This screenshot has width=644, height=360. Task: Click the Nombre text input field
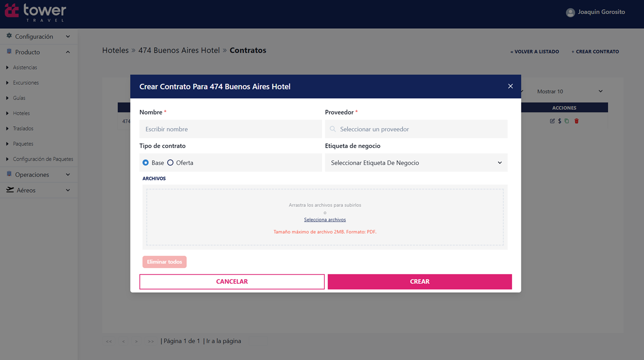pos(230,129)
